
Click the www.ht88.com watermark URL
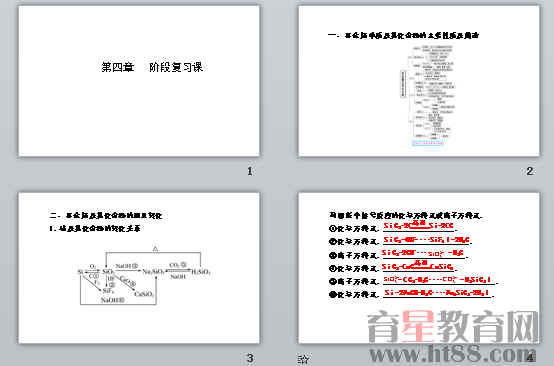[x=453, y=354]
